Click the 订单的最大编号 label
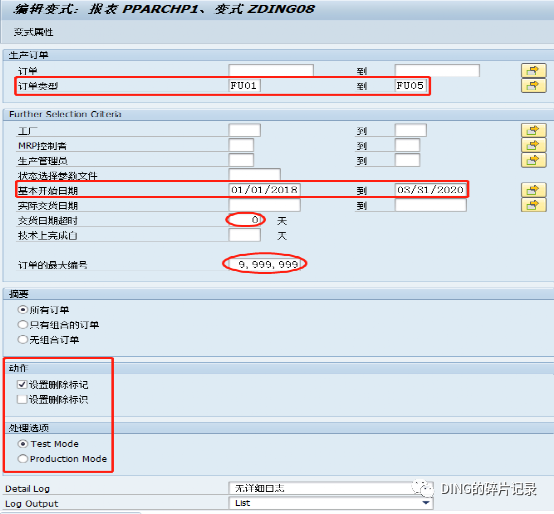This screenshot has height=514, width=554. 53,265
